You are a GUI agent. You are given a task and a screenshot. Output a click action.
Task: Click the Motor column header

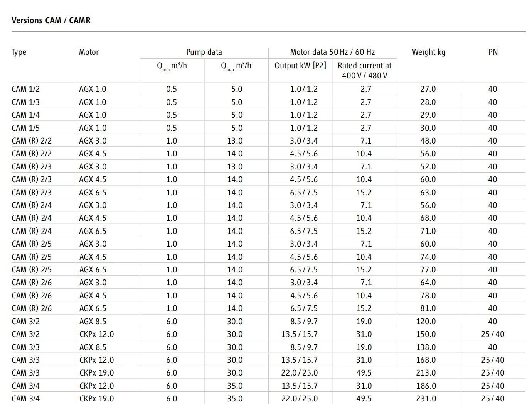pyautogui.click(x=89, y=52)
